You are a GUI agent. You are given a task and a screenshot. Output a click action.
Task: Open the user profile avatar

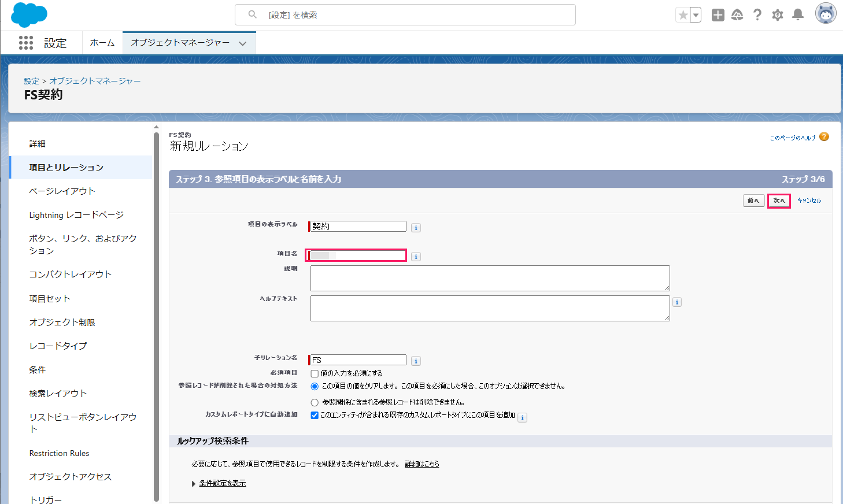tap(826, 14)
